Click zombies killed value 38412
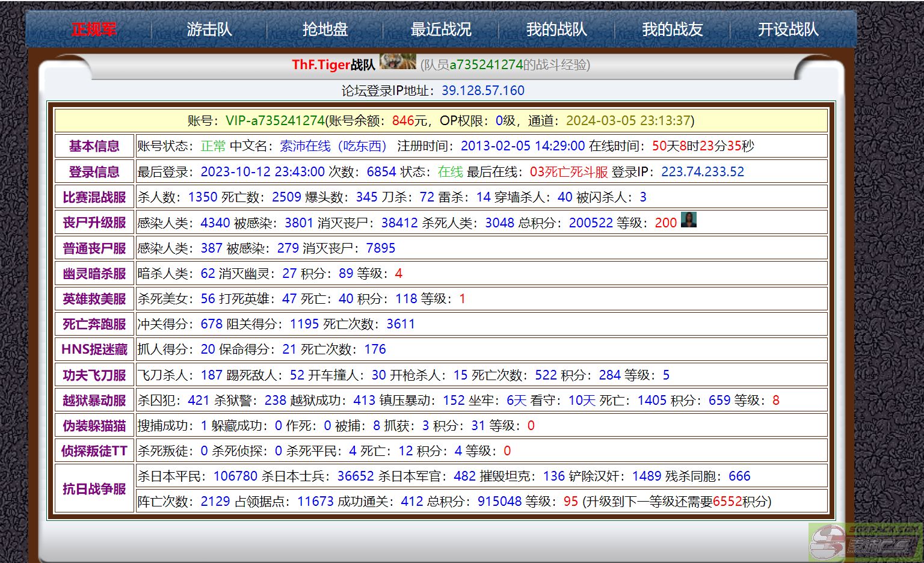Image resolution: width=924 pixels, height=563 pixels. [x=399, y=223]
